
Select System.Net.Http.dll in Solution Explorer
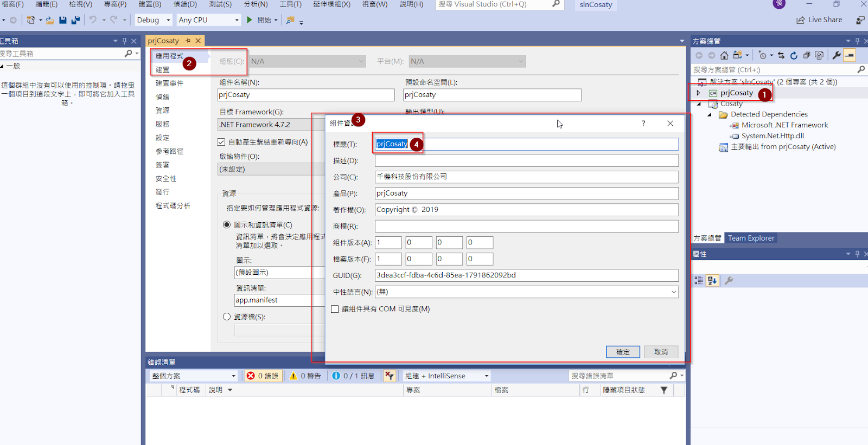point(773,136)
